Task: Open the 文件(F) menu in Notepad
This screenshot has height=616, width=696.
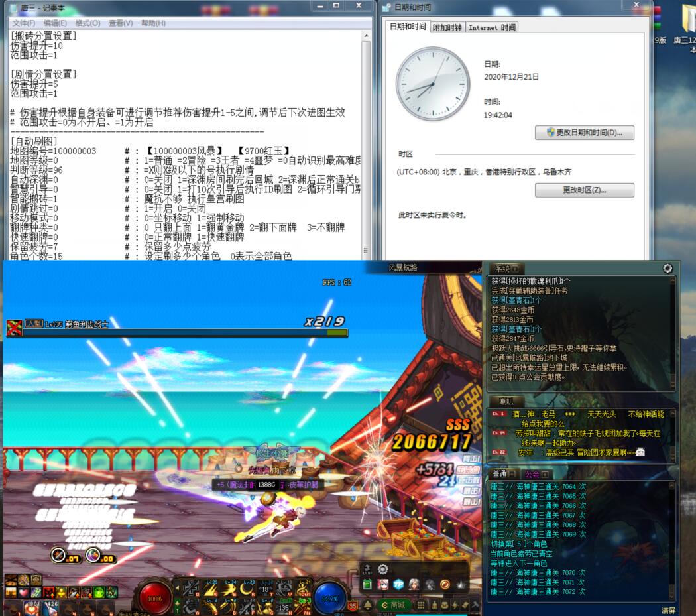Action: [x=23, y=23]
